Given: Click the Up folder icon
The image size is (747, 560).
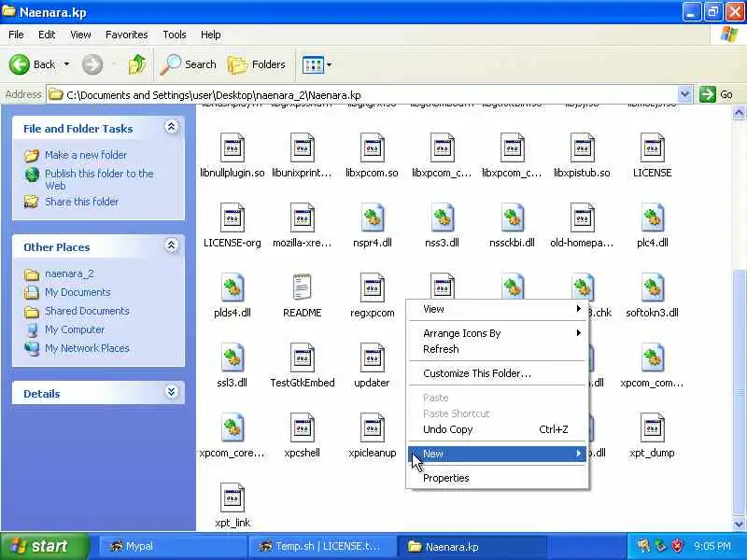Looking at the screenshot, I should coord(137,64).
